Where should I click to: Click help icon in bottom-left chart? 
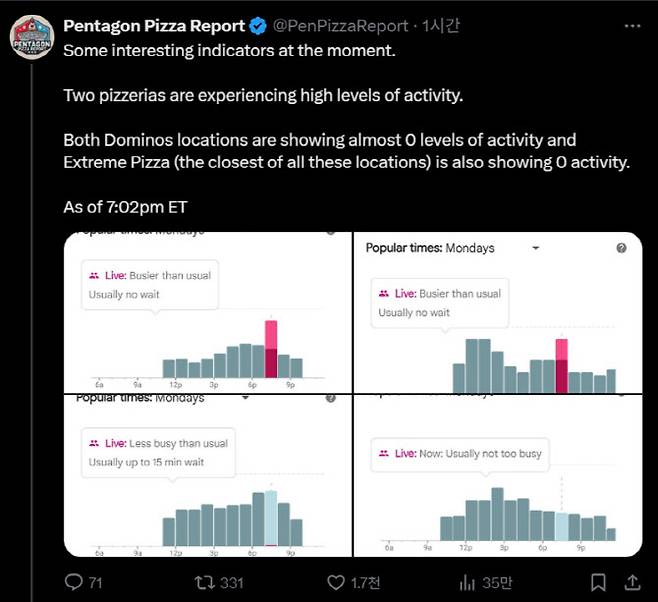(330, 398)
